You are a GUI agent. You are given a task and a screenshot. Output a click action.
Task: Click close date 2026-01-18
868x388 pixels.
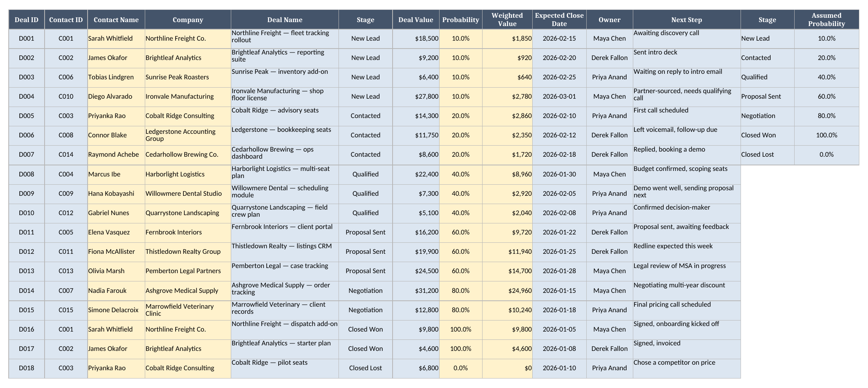559,310
